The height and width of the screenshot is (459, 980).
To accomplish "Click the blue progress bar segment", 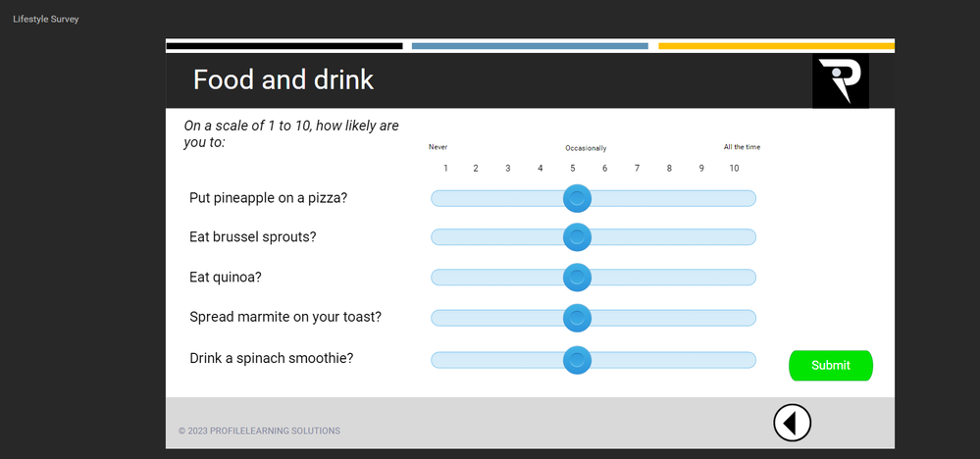I will pos(530,45).
